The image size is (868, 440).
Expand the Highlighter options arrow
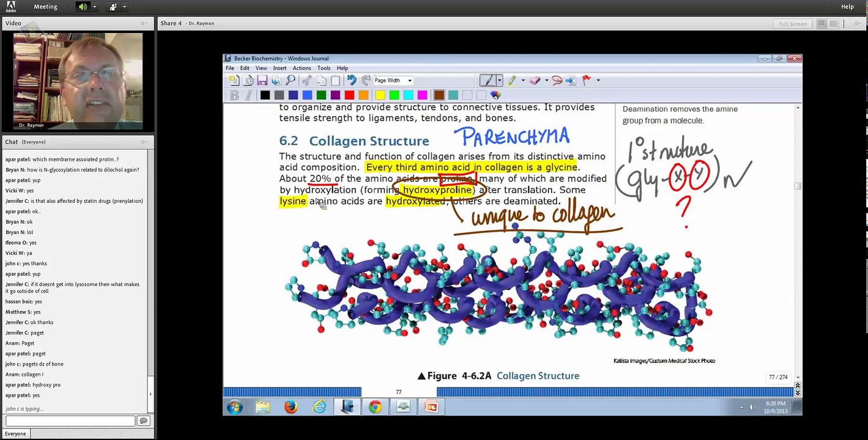(522, 80)
